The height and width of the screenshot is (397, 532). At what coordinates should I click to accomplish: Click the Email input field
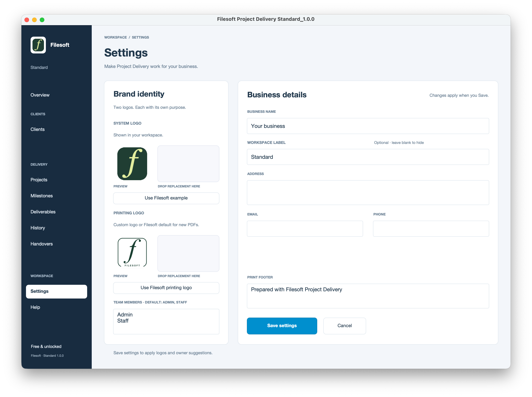click(x=305, y=229)
